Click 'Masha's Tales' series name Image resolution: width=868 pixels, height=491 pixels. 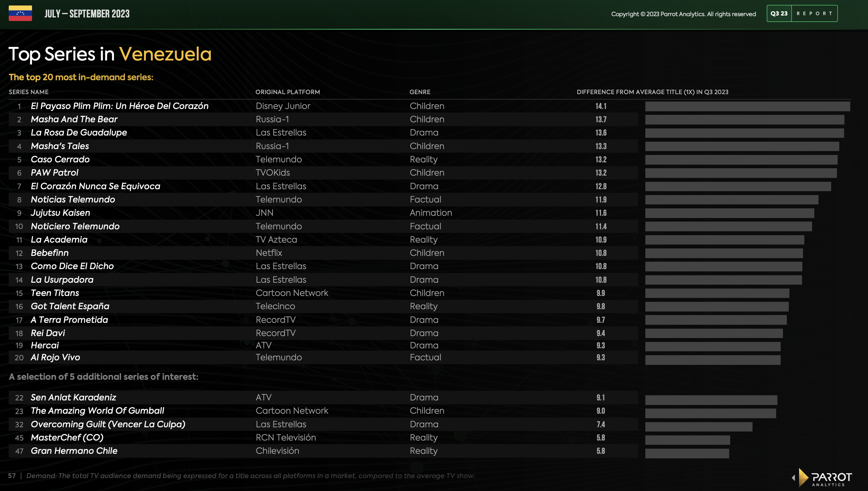60,146
